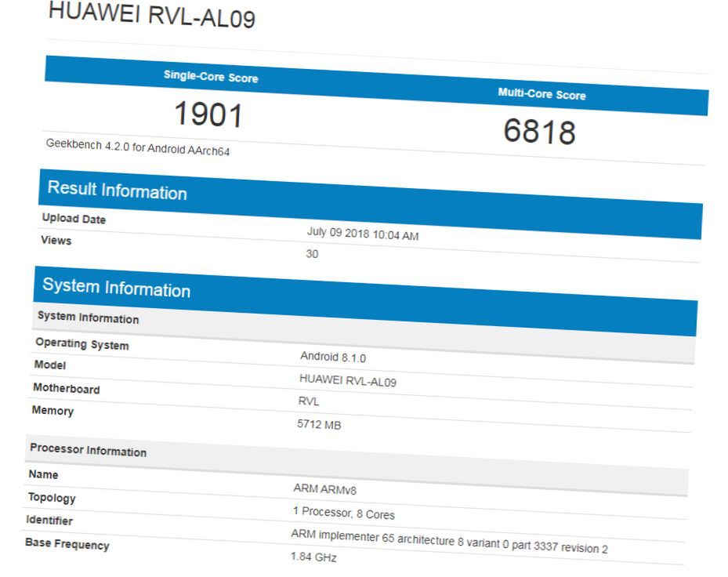Image resolution: width=728 pixels, height=577 pixels.
Task: Click the Android 8.1.0 operating system value
Action: click(x=333, y=357)
